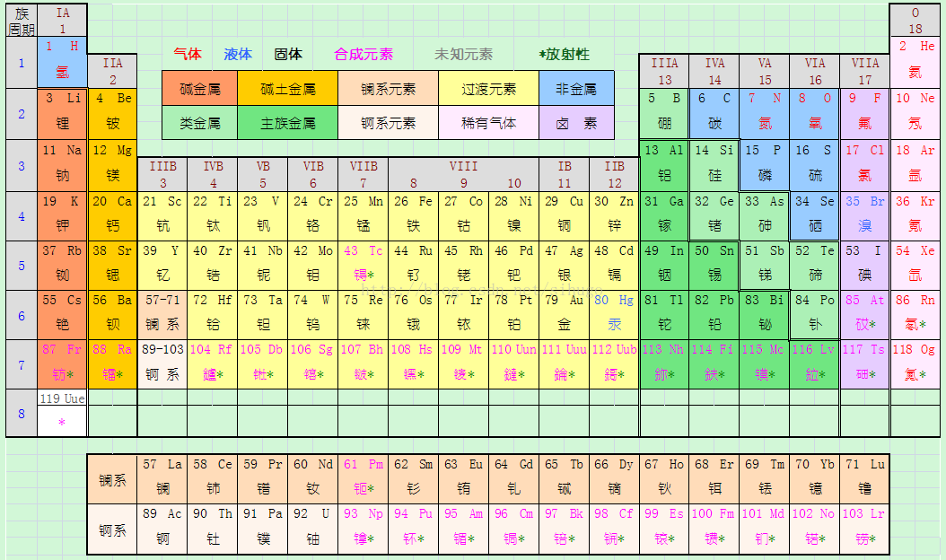This screenshot has width=946, height=560.
Task: Click the zinc cell 30 Zn
Action: tap(614, 216)
